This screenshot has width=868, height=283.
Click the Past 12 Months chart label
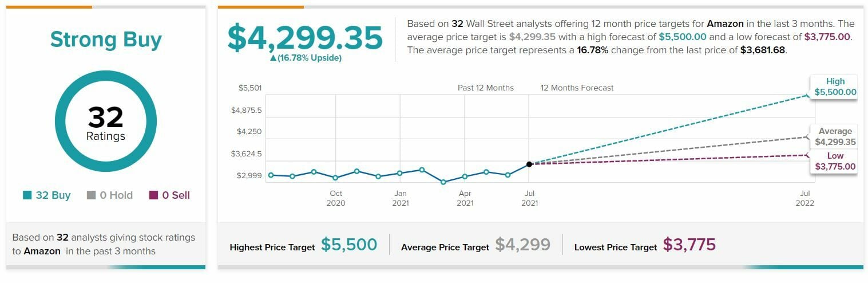tap(486, 88)
